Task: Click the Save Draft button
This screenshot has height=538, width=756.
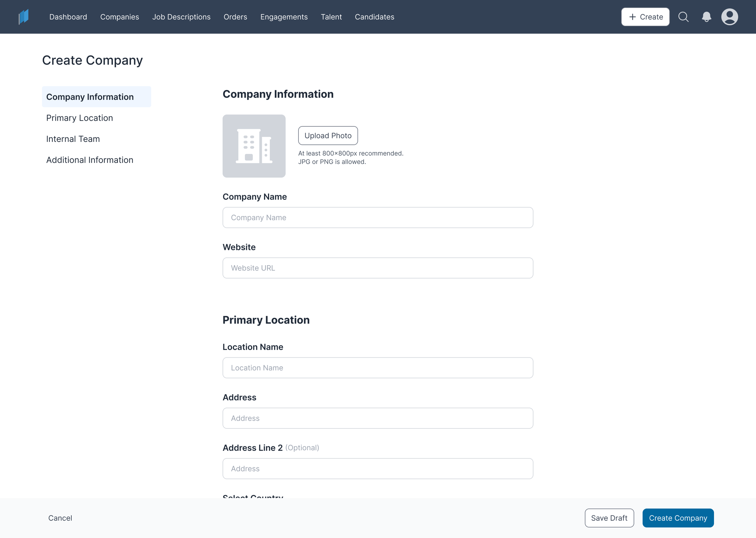Action: pyautogui.click(x=609, y=518)
